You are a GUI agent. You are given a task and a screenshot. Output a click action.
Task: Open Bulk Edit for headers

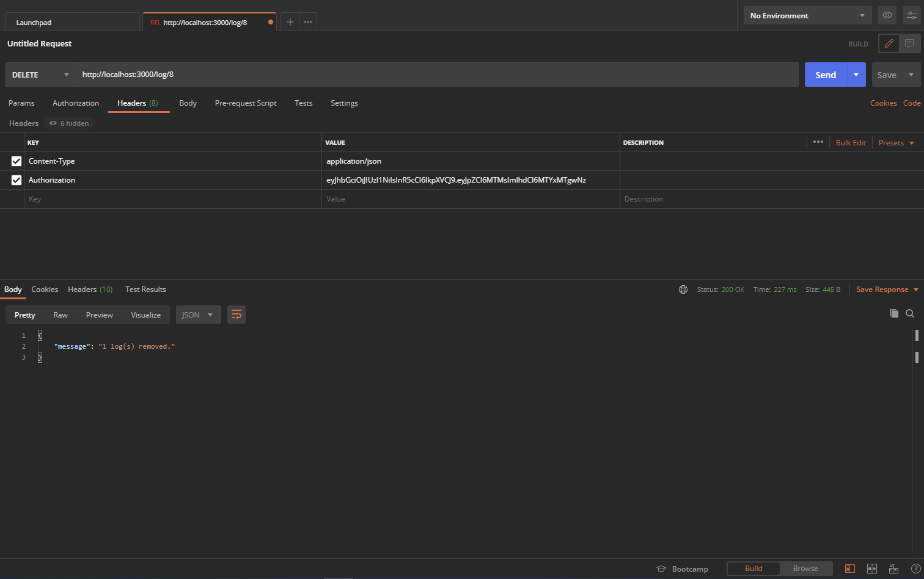click(851, 142)
